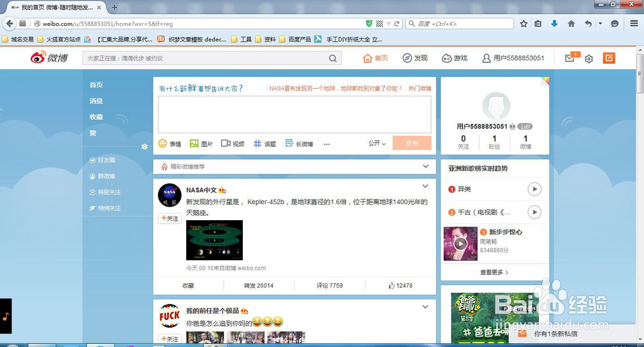644x347 pixels.
Task: Open 悄悄关注 in the sidebar
Action: pyautogui.click(x=105, y=208)
